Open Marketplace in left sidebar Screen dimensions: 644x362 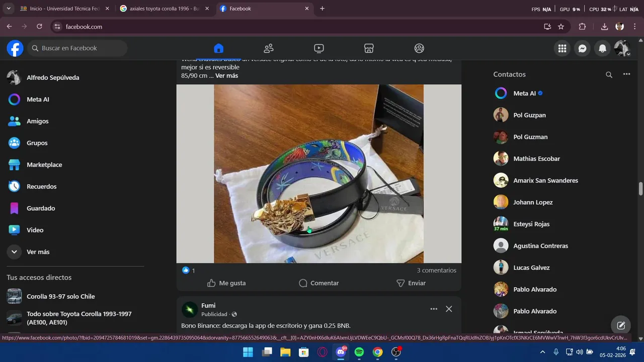pos(74,165)
